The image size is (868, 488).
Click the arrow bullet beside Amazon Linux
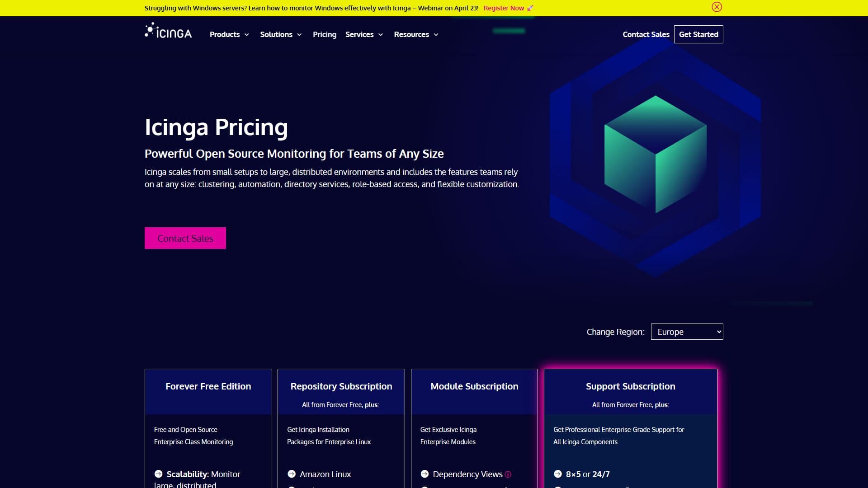tap(292, 474)
